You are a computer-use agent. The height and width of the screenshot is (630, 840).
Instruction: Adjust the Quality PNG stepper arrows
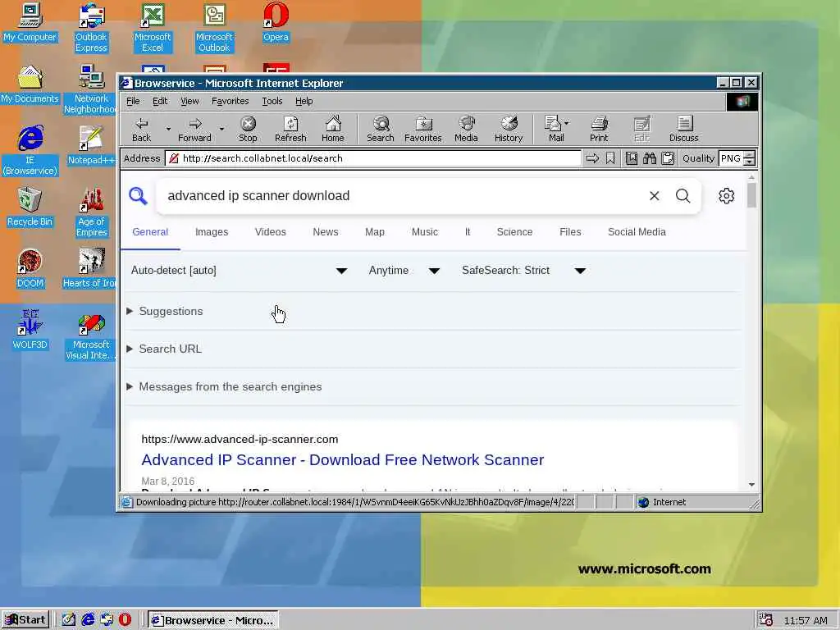coord(750,158)
